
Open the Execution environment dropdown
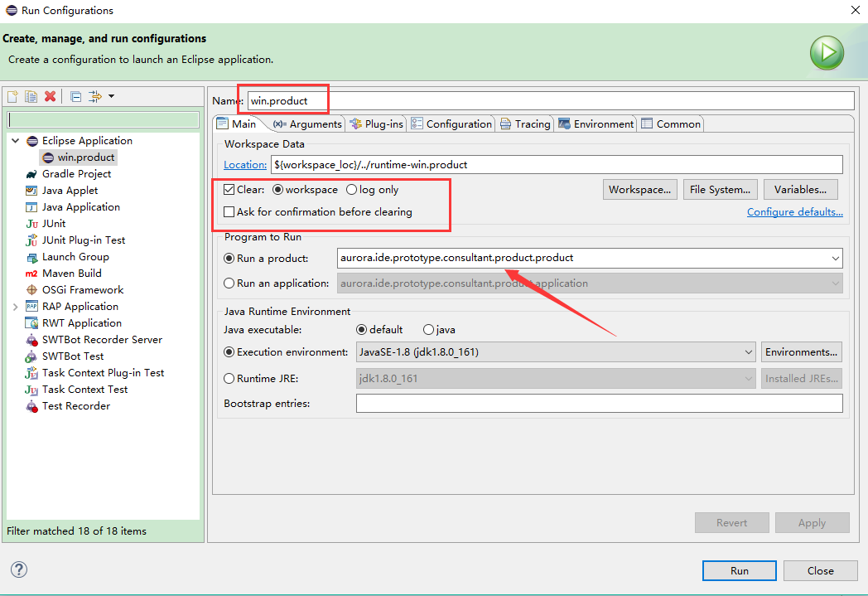click(x=748, y=351)
